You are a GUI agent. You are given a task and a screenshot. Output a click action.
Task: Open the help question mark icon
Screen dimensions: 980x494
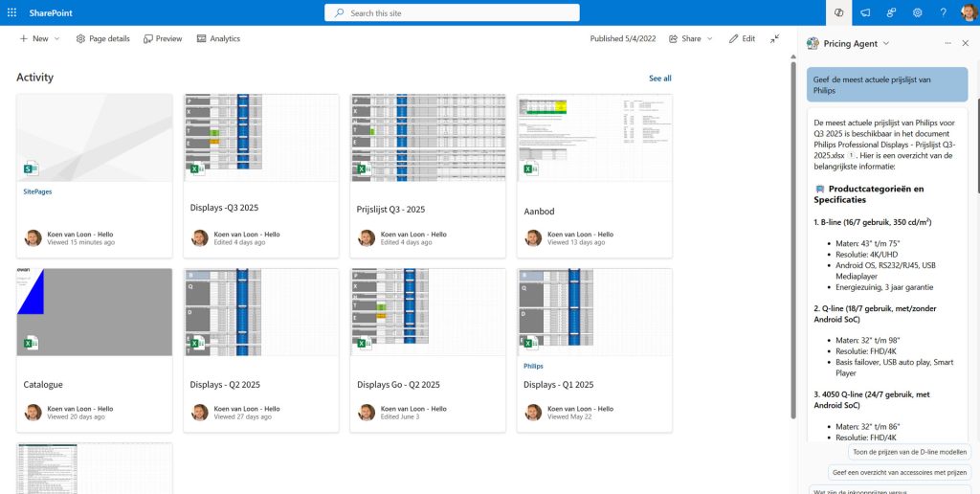tap(944, 12)
